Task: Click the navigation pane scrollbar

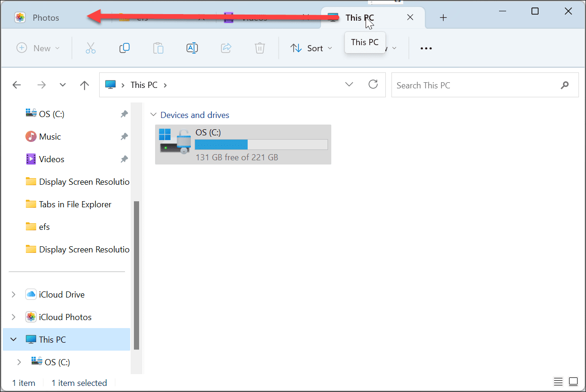Action: (136, 275)
